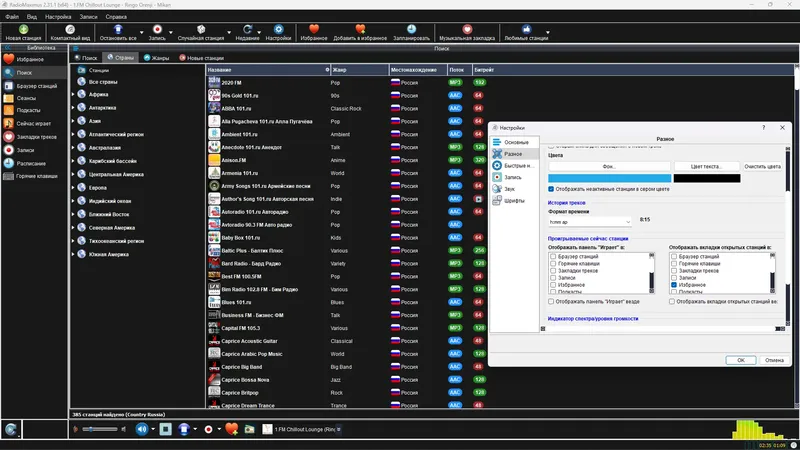Click the Отмена button in settings dialog
The height and width of the screenshot is (450, 800).
coord(774,360)
